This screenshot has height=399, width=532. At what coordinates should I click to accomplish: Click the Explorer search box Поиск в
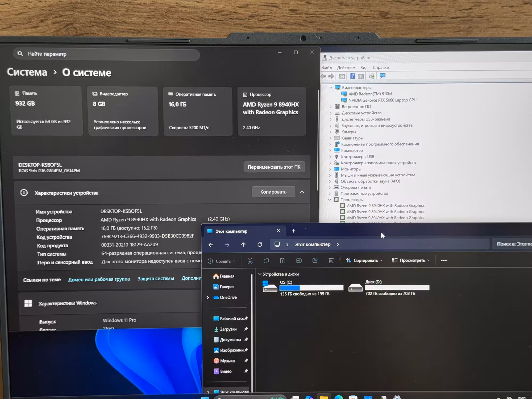tap(512, 244)
